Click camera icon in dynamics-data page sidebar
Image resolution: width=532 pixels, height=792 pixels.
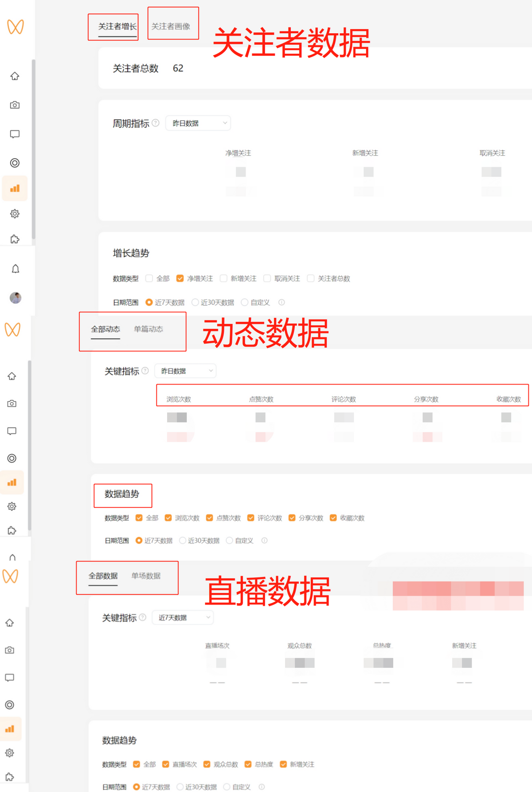click(x=12, y=404)
